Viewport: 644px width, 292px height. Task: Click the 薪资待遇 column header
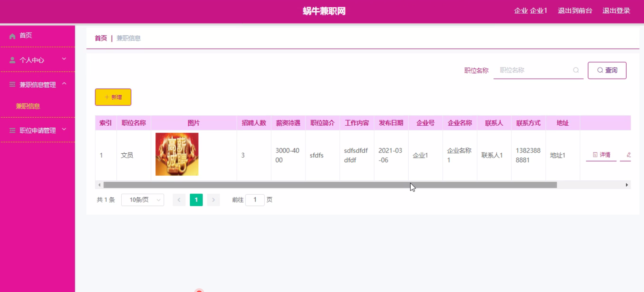[x=288, y=123]
